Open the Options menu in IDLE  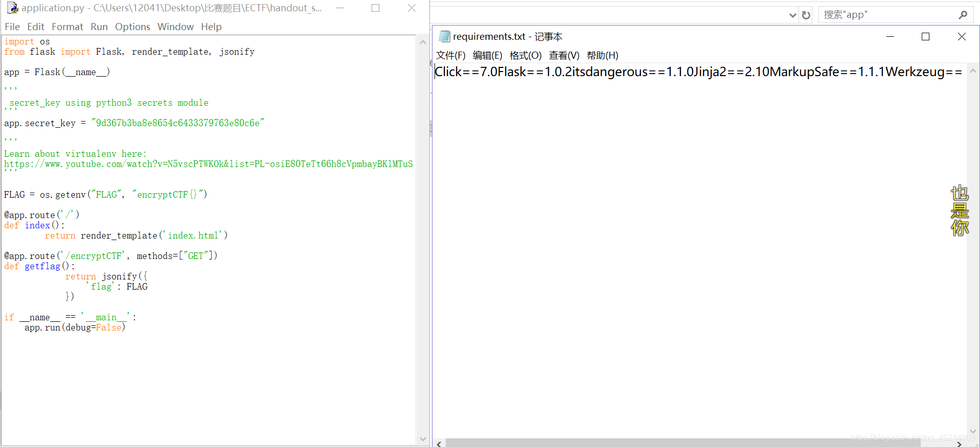pos(132,27)
